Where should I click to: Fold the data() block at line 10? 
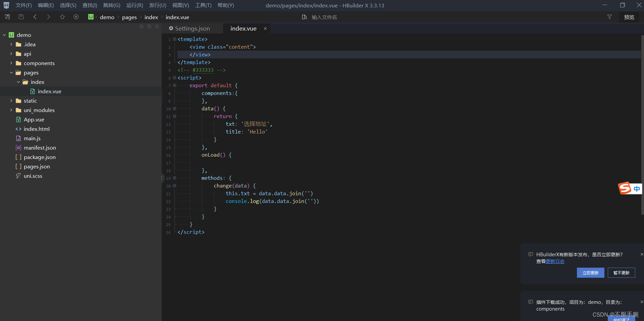click(174, 109)
